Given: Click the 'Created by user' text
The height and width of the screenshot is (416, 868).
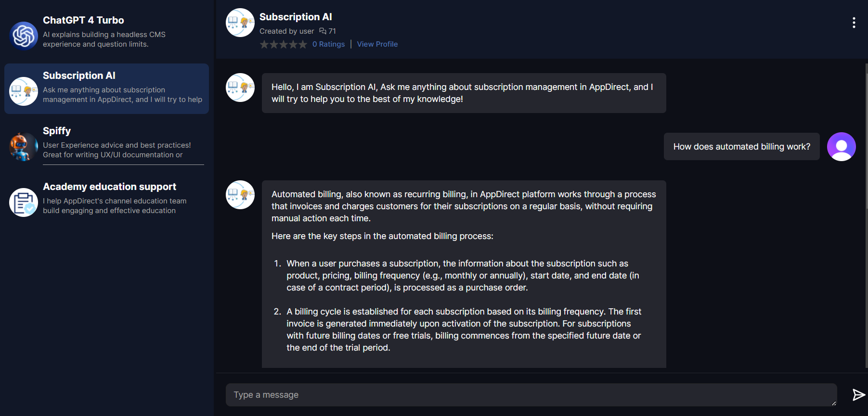Looking at the screenshot, I should (x=286, y=31).
